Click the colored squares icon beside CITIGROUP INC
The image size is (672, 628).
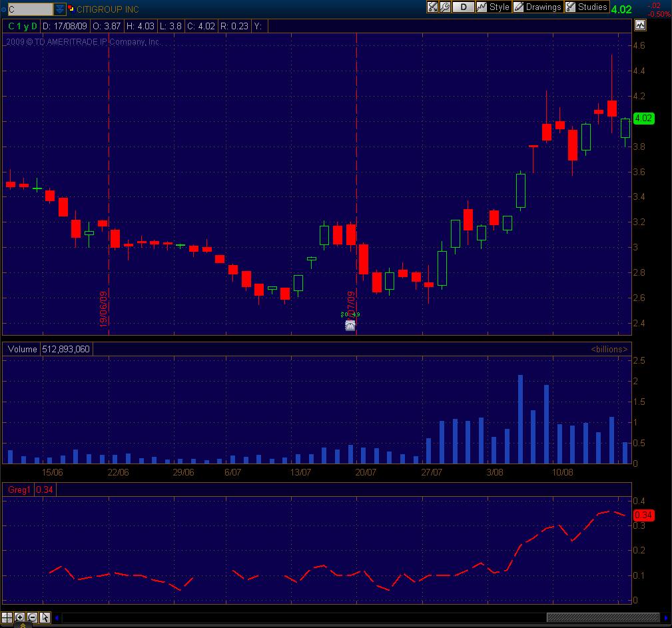click(71, 9)
